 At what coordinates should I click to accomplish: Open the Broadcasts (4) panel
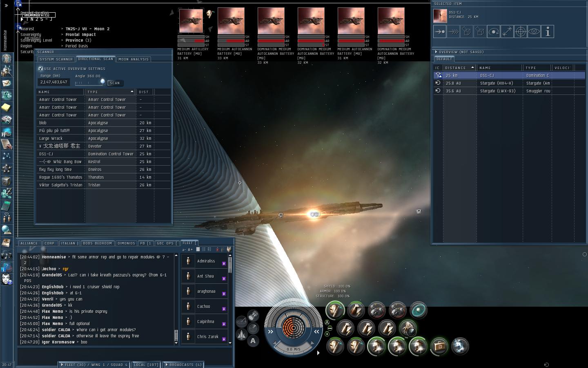point(183,365)
